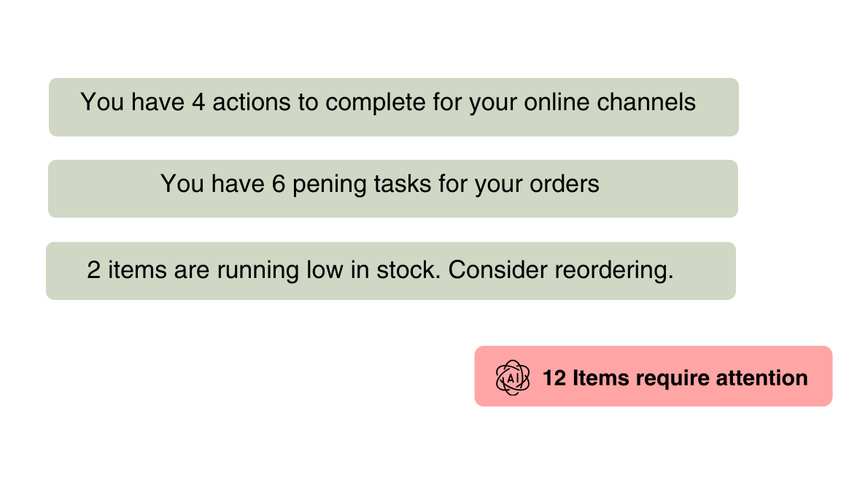
Task: Open the pink attention alert
Action: [x=654, y=376]
